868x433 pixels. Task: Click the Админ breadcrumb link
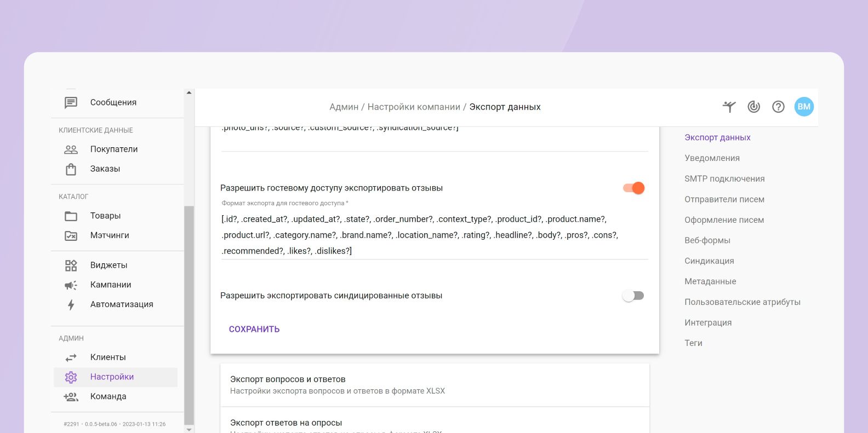[344, 107]
